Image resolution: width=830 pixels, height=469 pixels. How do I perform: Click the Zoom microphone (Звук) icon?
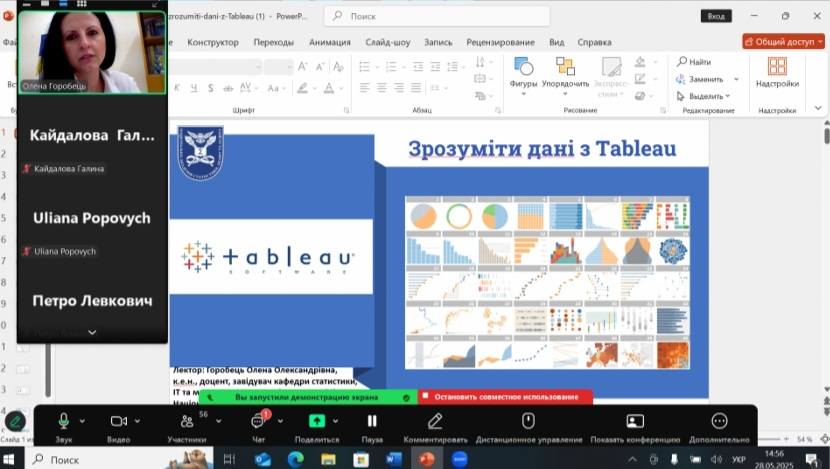pos(64,421)
